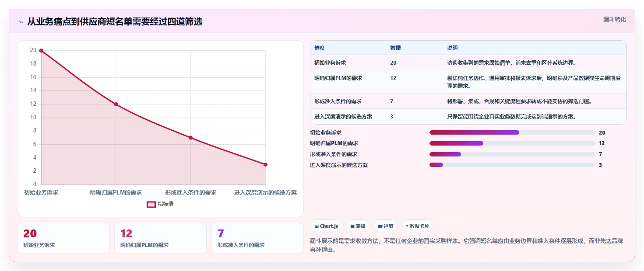Toggle the 指标值 legend swatch
This screenshot has height=271, width=644.
pyautogui.click(x=151, y=204)
